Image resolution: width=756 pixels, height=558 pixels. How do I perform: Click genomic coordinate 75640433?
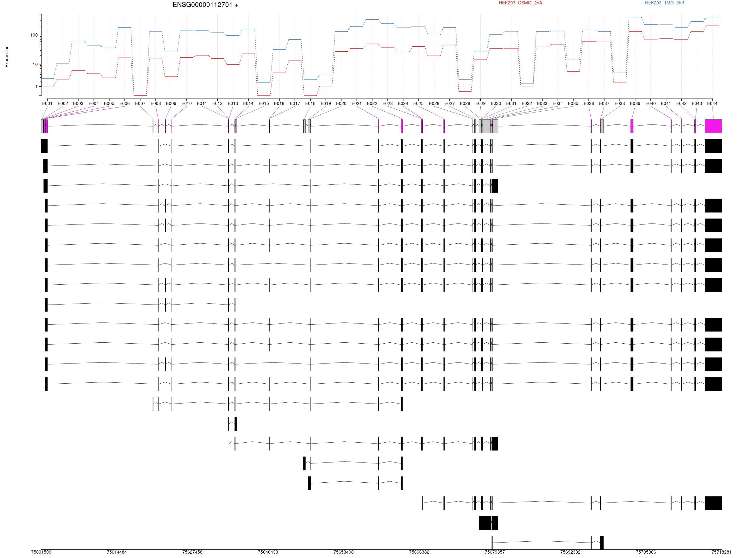(268, 552)
